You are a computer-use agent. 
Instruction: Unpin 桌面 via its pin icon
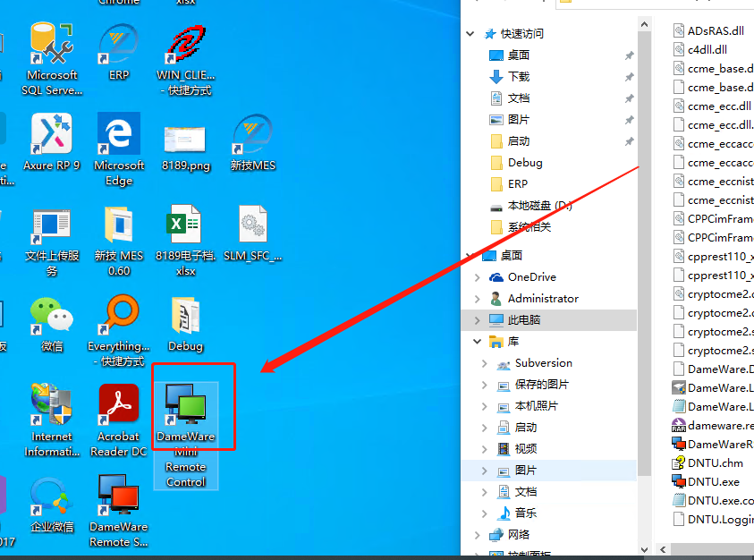(x=629, y=55)
